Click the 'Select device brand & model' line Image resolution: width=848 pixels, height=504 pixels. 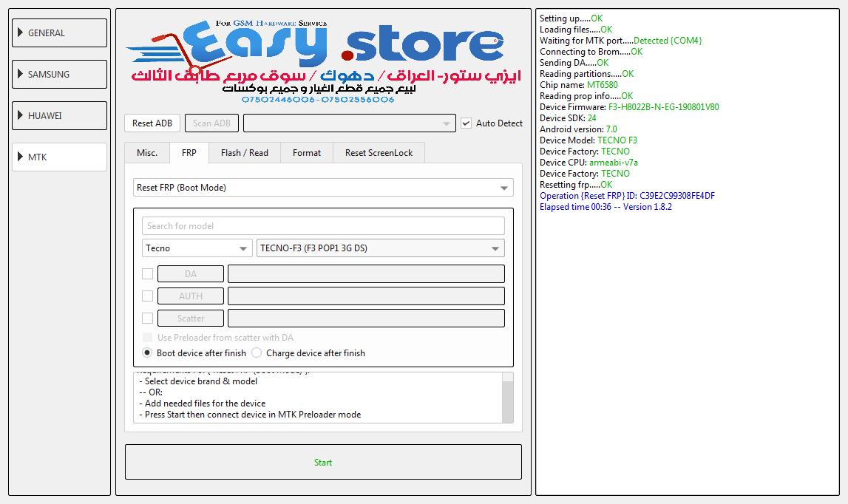[x=198, y=381]
